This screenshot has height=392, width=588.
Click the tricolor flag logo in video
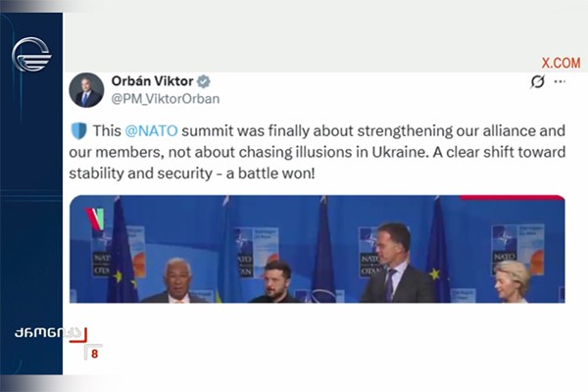94,220
